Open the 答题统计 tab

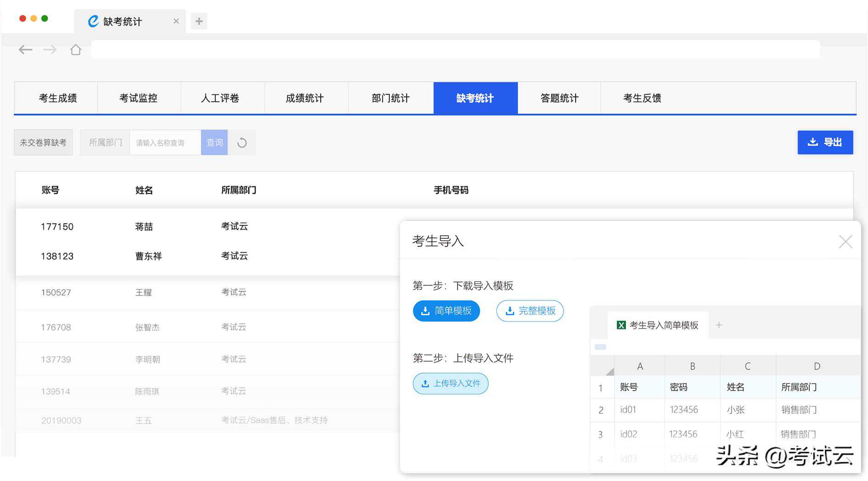(x=559, y=98)
